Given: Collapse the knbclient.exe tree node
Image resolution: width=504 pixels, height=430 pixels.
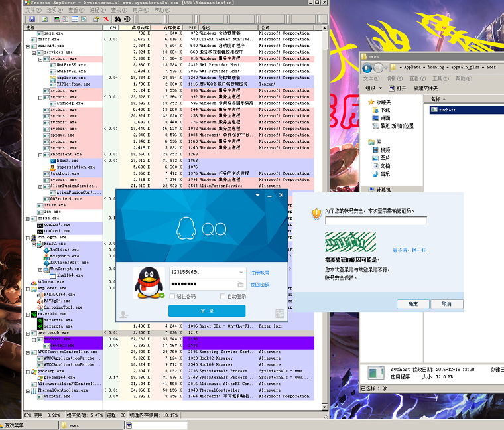Looking at the screenshot, I should [x=40, y=155].
